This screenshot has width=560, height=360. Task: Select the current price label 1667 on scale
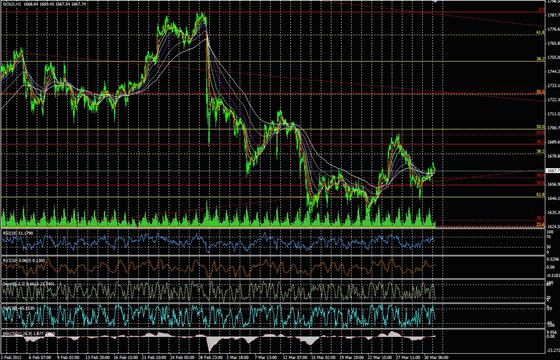point(552,171)
